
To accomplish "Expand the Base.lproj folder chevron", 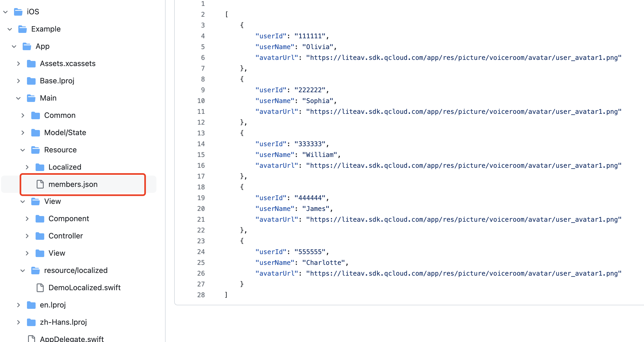I will pyautogui.click(x=18, y=81).
